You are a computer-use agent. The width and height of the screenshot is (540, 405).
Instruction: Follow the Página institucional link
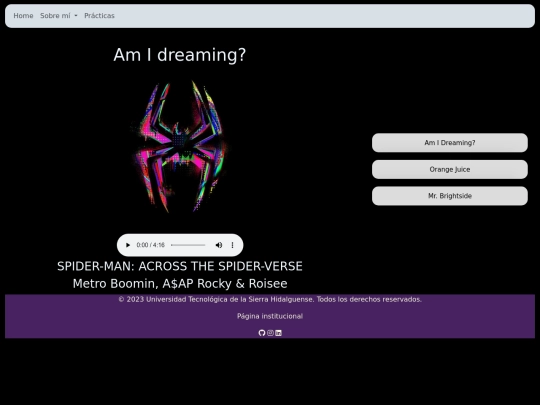tap(270, 316)
